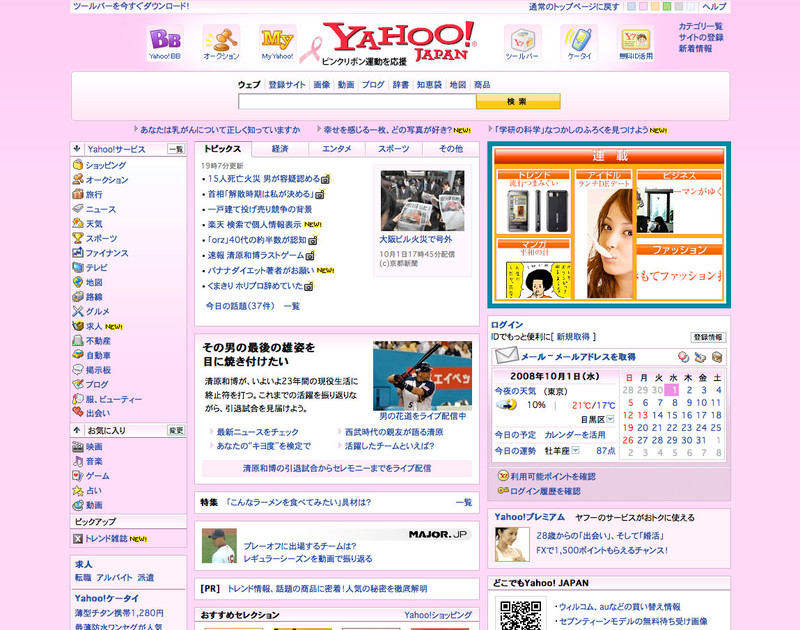Screen dimensions: 800x630
Task: Open the My Yahoo! icon
Action: [x=277, y=43]
